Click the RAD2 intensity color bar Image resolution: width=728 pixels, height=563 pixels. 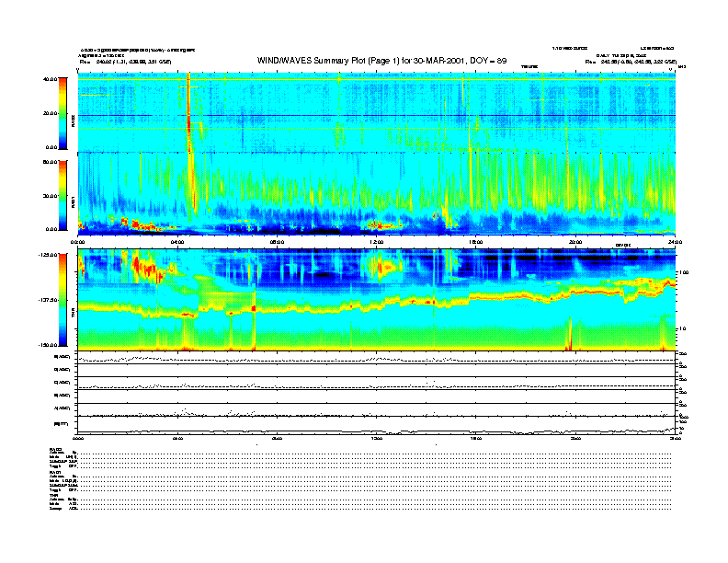click(x=63, y=113)
